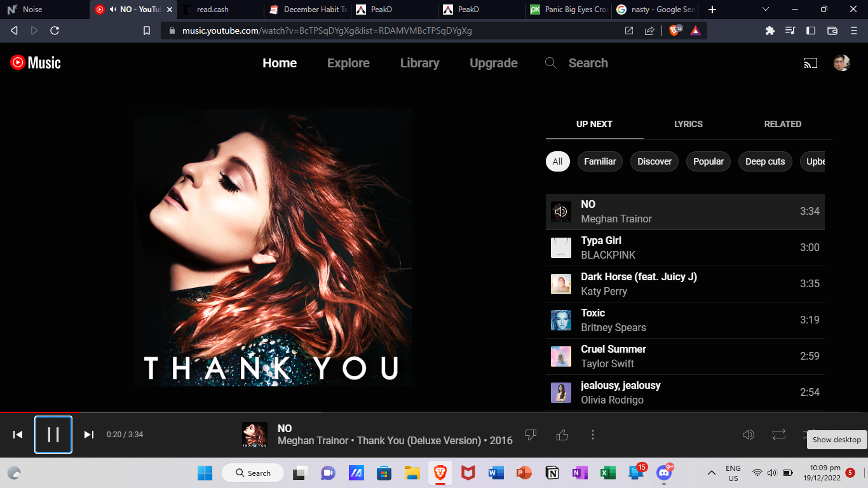Toggle the browser sidebar panel

[811, 30]
